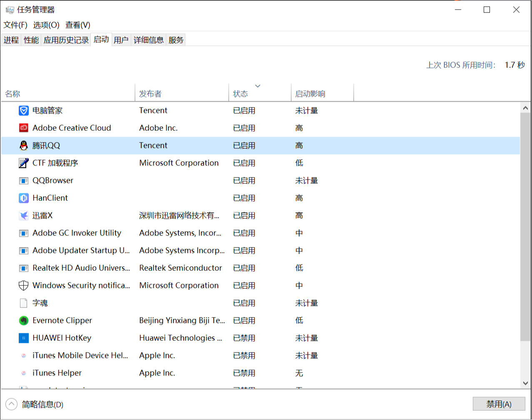Viewport: 532px width, 420px height.
Task: Click the scrollbar down arrow
Action: click(525, 383)
